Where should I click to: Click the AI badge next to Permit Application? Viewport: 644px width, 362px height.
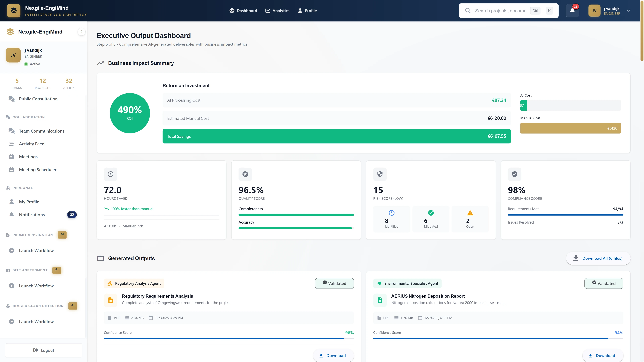(x=62, y=235)
